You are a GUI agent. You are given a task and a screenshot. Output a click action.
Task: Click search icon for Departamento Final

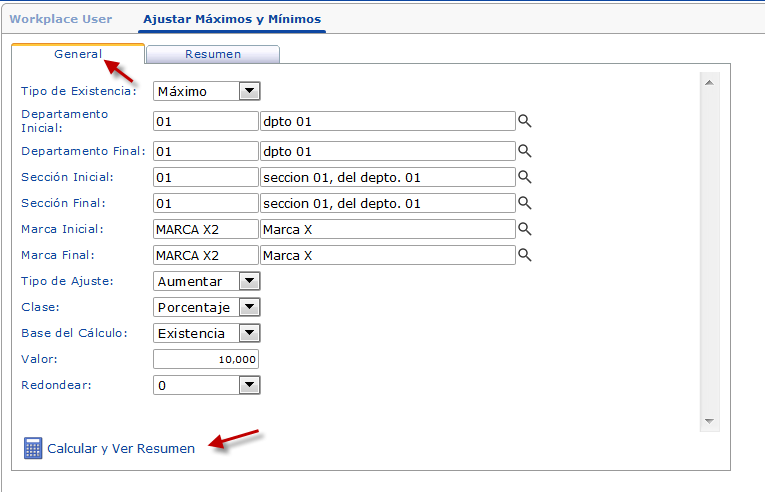pos(524,151)
